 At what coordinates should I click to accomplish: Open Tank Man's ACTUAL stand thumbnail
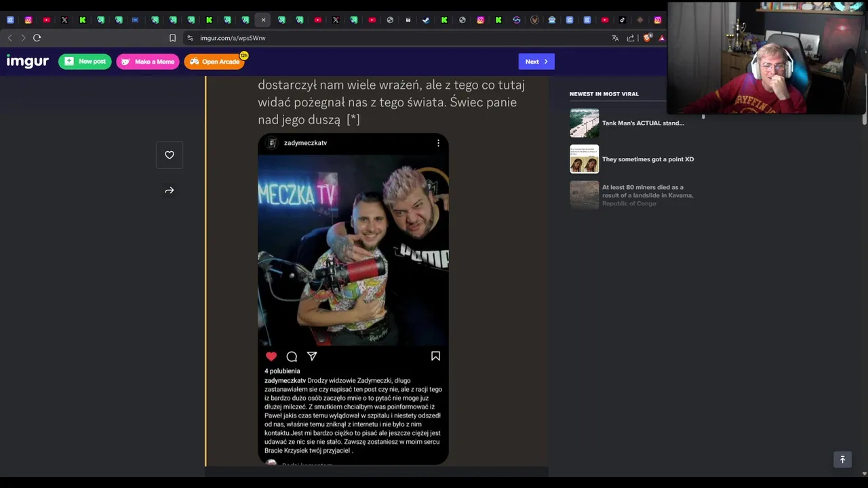pos(584,123)
